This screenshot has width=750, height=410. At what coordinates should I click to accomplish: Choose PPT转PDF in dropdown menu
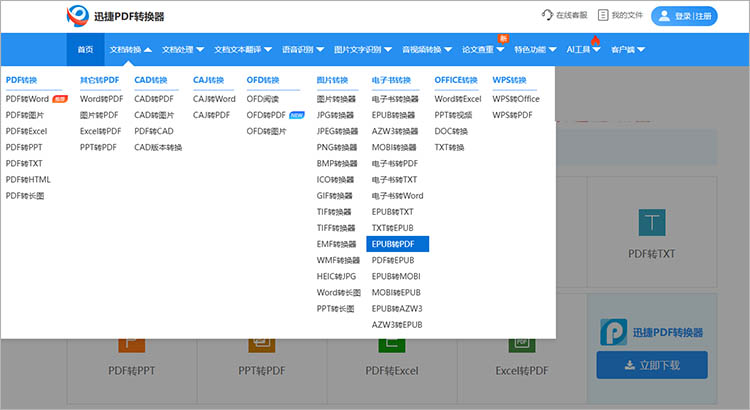point(98,147)
